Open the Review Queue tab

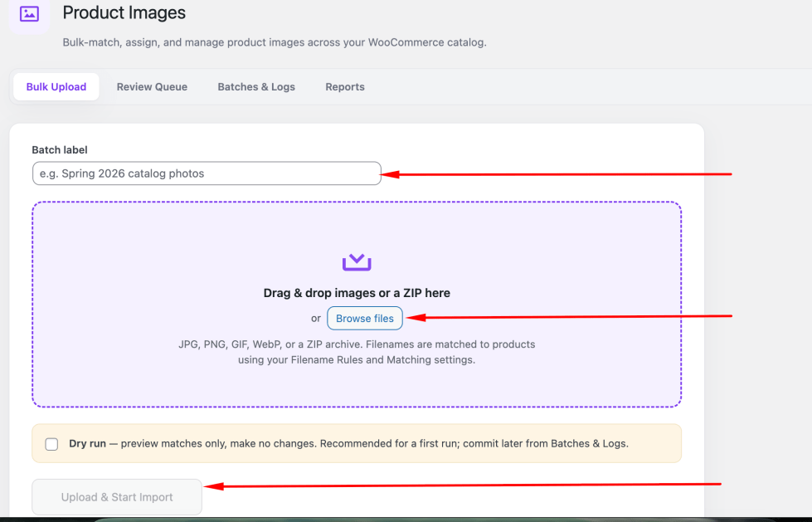152,86
